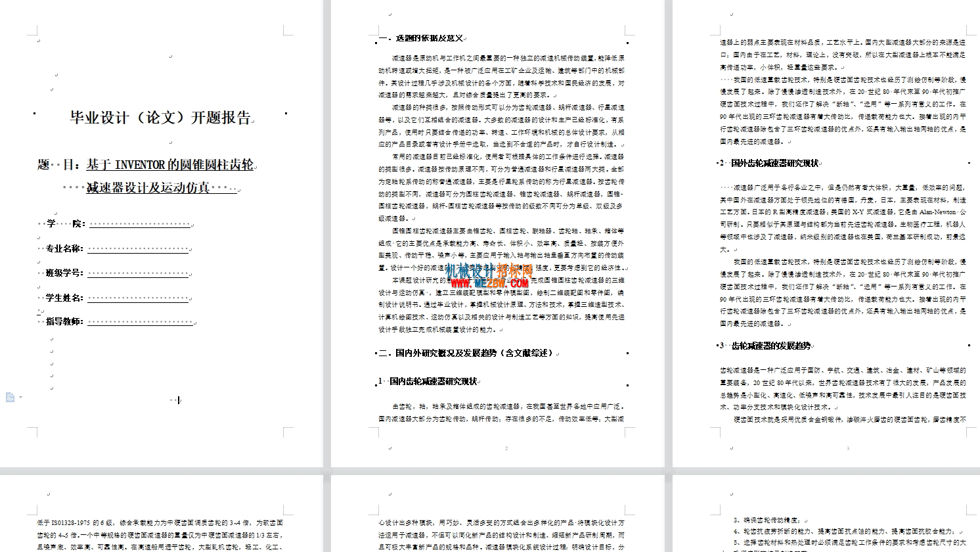980x552 pixels.
Task: Click the 学 院 label on cover page
Action: (66, 223)
